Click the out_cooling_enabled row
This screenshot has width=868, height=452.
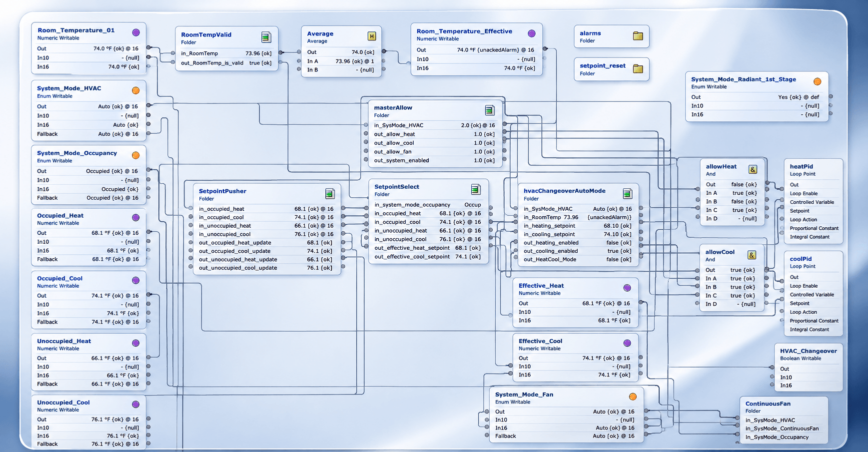pos(578,251)
